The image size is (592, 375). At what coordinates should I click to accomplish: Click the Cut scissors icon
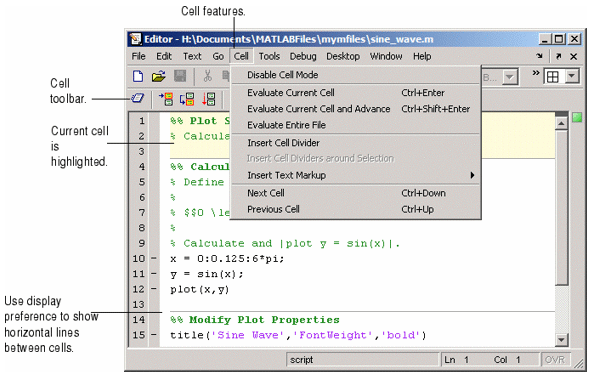click(207, 76)
